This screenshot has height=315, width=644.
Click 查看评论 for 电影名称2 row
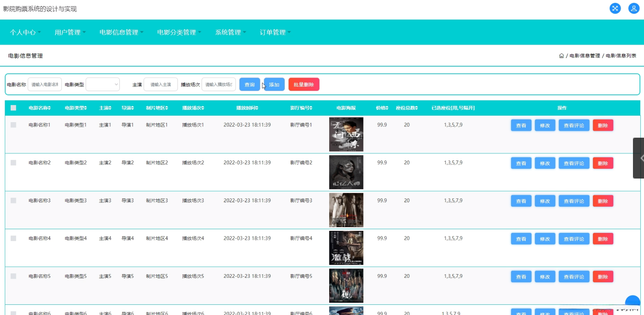(x=574, y=163)
